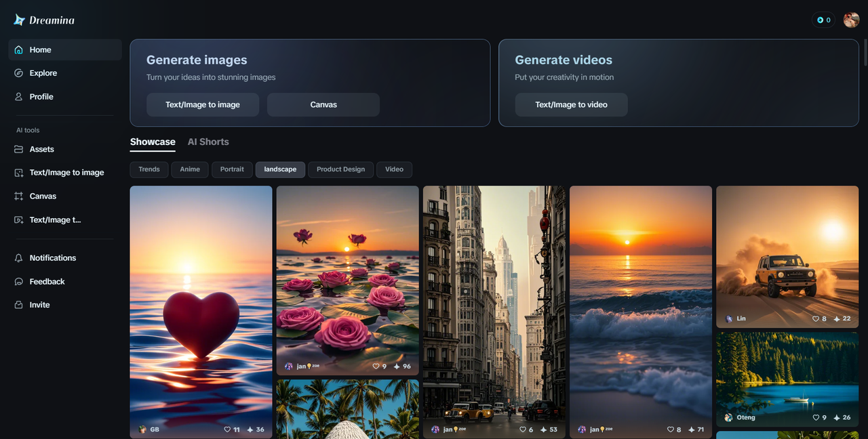The width and height of the screenshot is (868, 439).
Task: Go to Home in the sidebar
Action: (65, 49)
